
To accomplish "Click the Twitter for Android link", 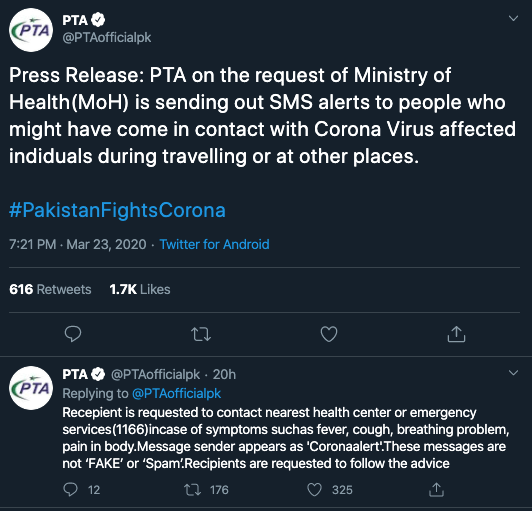I will pos(214,244).
